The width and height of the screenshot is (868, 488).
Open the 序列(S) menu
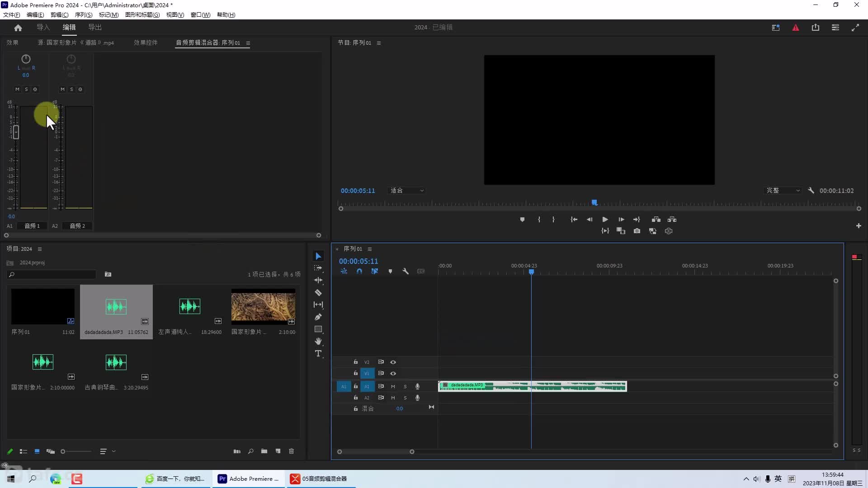click(84, 14)
